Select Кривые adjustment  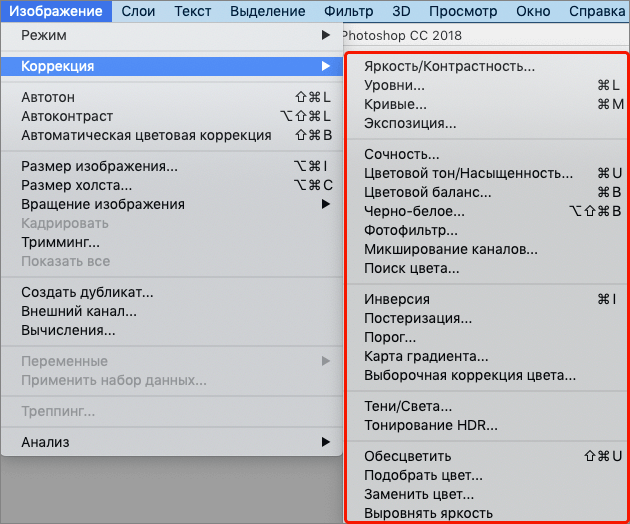pos(487,104)
